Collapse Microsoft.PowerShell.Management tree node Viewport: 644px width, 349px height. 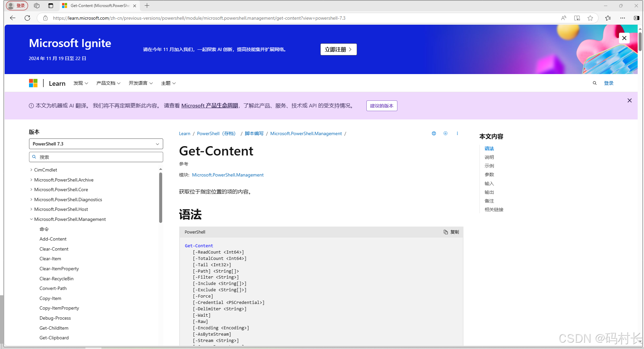[31, 219]
